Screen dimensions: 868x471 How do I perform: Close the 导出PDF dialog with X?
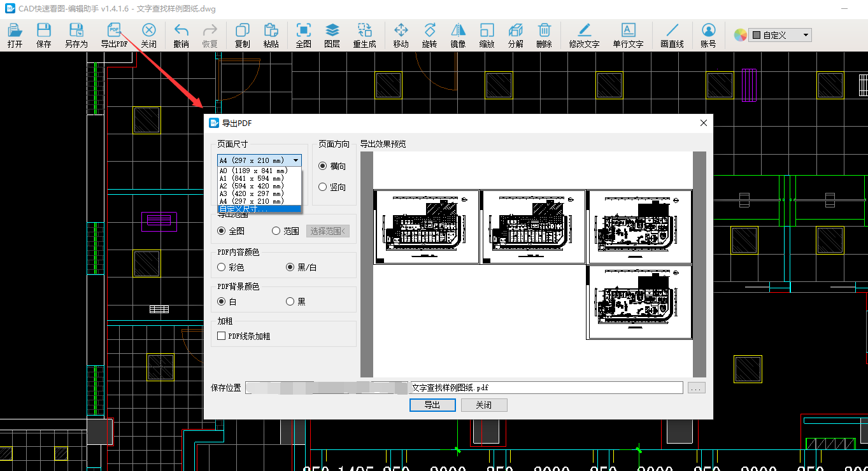click(x=704, y=123)
